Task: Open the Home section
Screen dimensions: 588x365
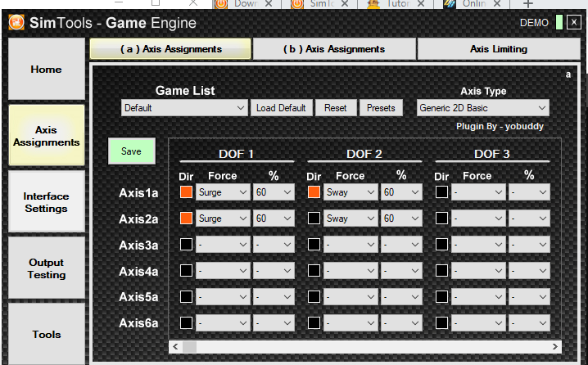Action: click(47, 69)
